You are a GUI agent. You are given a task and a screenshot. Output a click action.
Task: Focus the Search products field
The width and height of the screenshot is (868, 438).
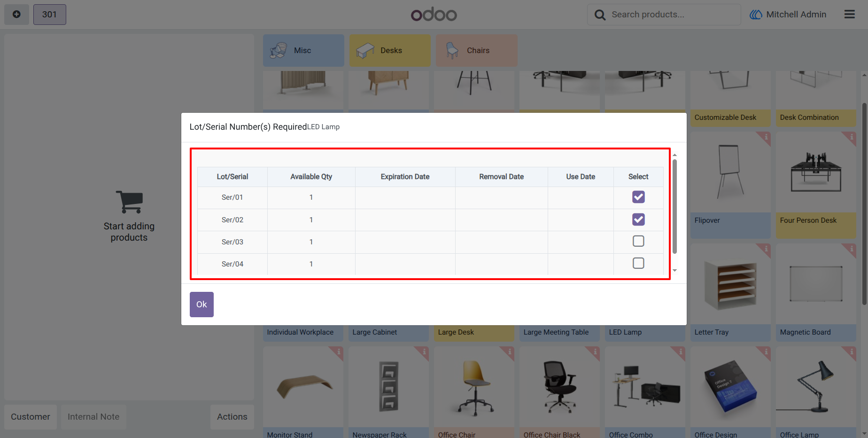(664, 15)
